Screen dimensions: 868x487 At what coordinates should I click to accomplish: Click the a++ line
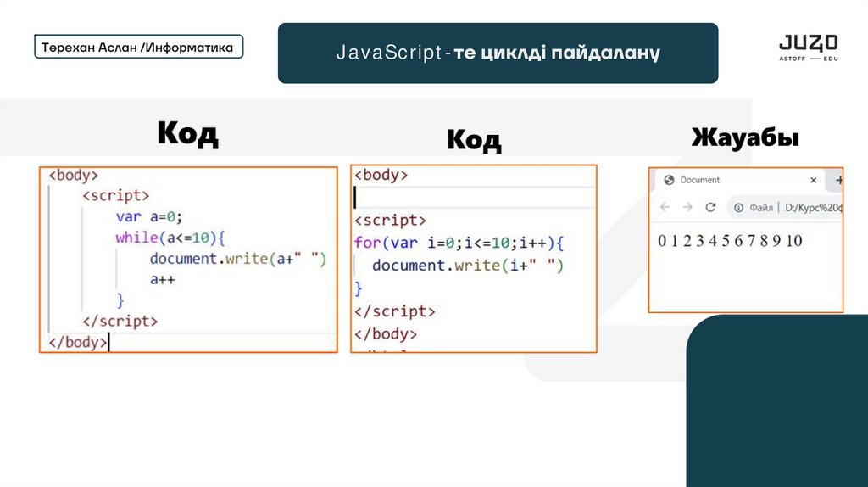click(162, 280)
